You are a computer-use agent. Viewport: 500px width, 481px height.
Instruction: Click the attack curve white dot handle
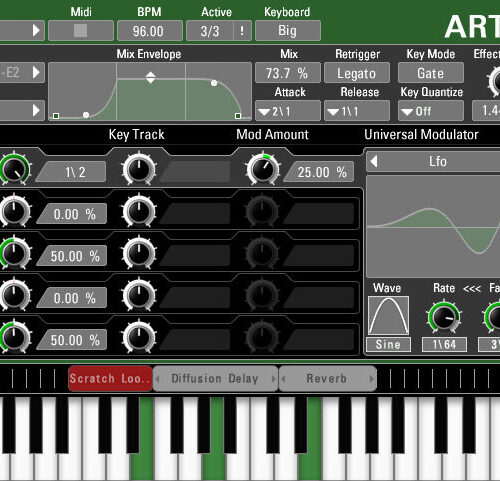tap(86, 115)
